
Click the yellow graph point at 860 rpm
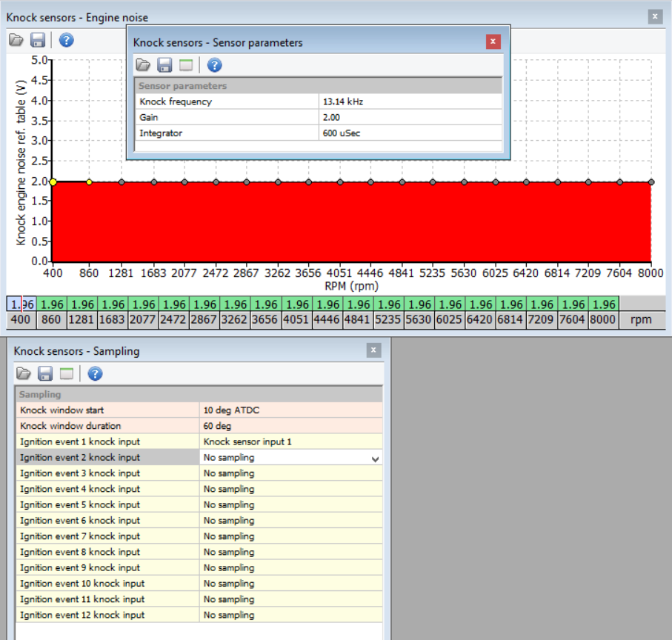coord(90,181)
